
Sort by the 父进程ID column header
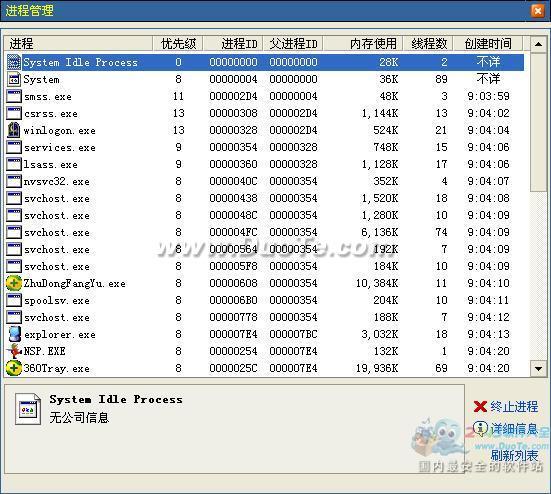point(293,44)
